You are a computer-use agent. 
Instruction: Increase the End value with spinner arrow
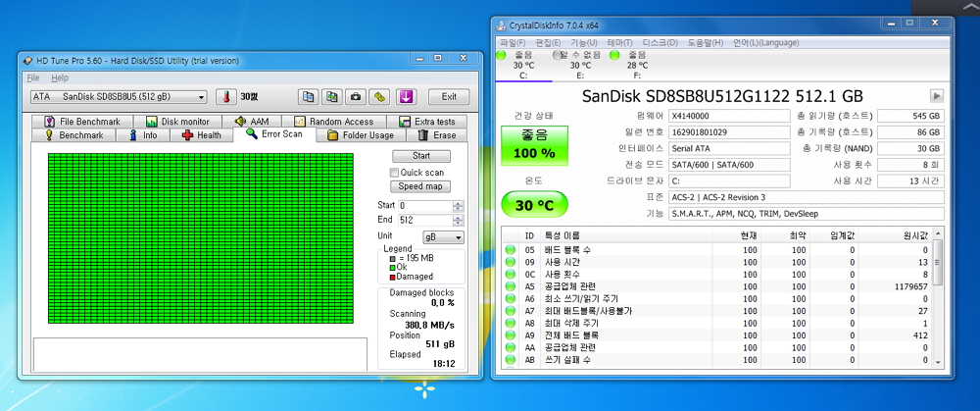point(458,217)
